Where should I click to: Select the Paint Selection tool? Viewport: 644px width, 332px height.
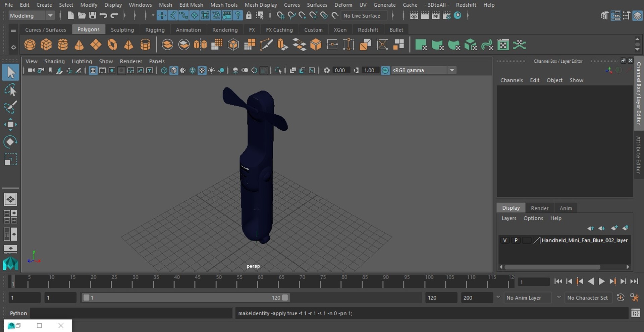(x=11, y=107)
